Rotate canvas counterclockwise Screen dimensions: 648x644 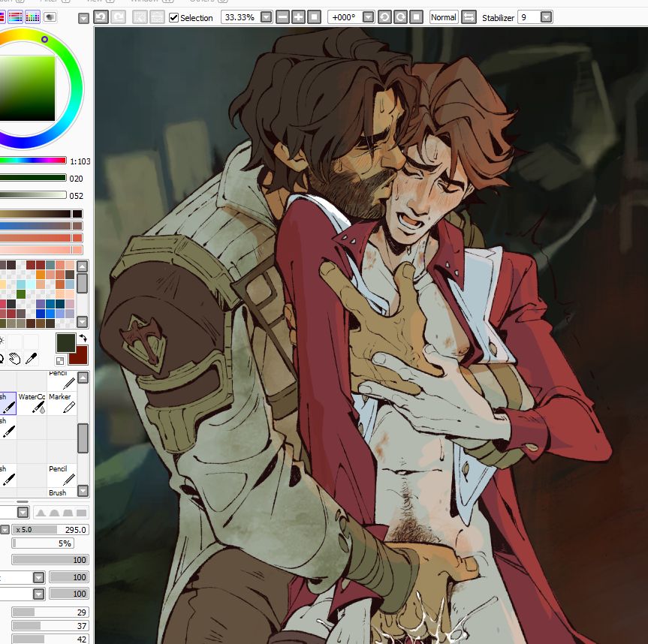coord(384,17)
